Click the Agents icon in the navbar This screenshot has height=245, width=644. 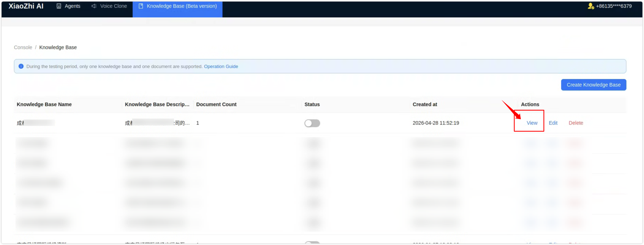(x=59, y=6)
